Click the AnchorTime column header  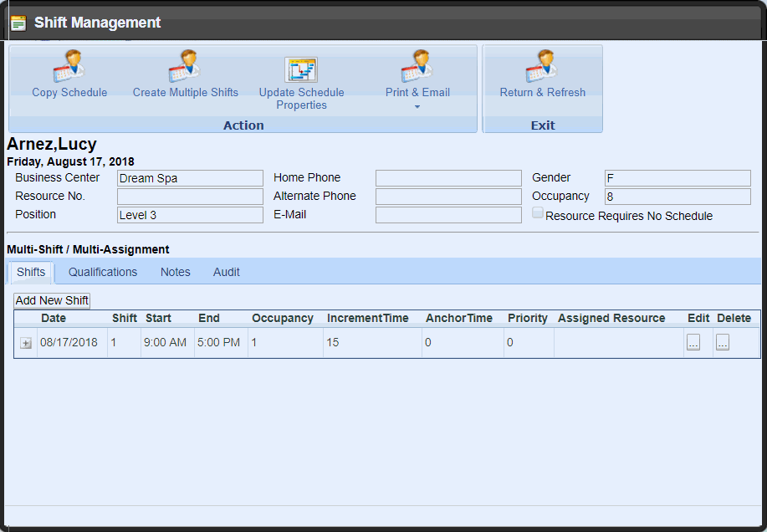459,319
